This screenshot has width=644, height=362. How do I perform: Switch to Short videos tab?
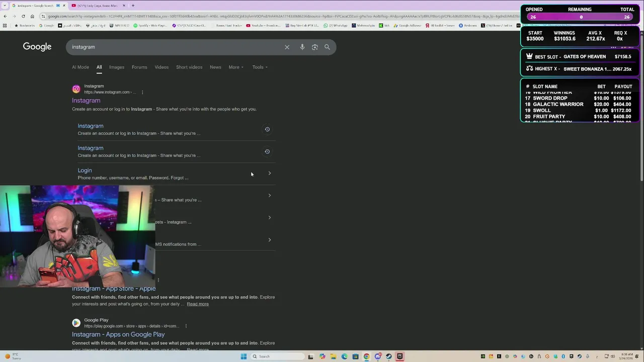point(189,67)
